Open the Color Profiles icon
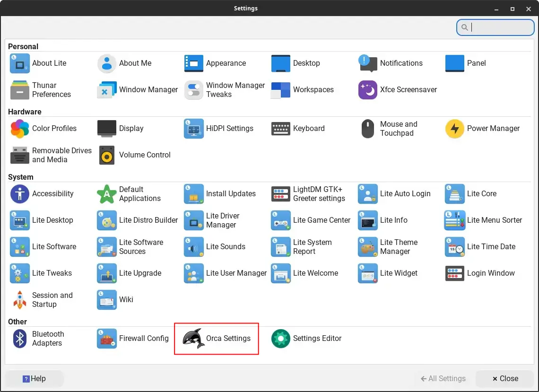The width and height of the screenshot is (539, 392). pos(19,129)
